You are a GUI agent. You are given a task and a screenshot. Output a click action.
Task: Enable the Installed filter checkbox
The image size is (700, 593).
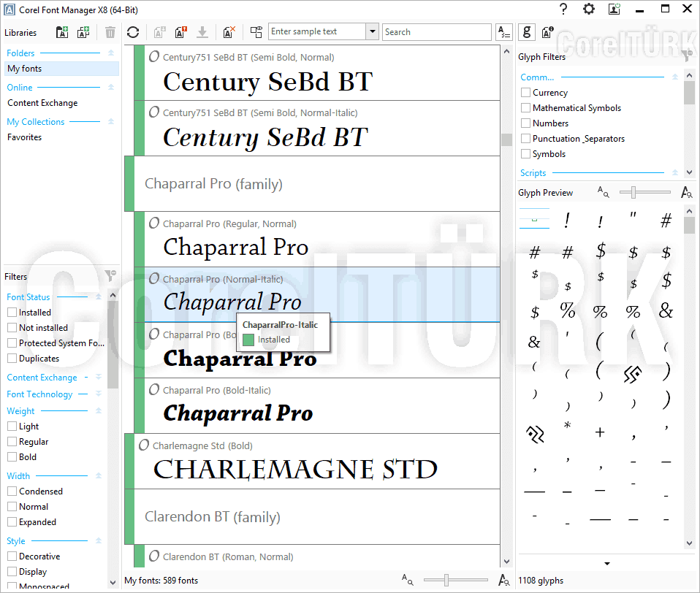[12, 313]
